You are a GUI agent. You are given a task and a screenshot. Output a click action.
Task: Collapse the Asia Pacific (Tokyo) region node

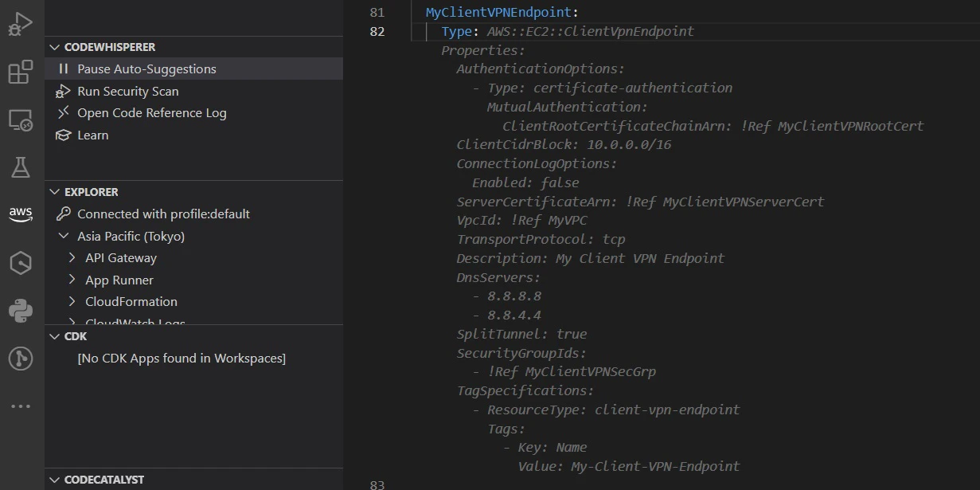click(64, 237)
